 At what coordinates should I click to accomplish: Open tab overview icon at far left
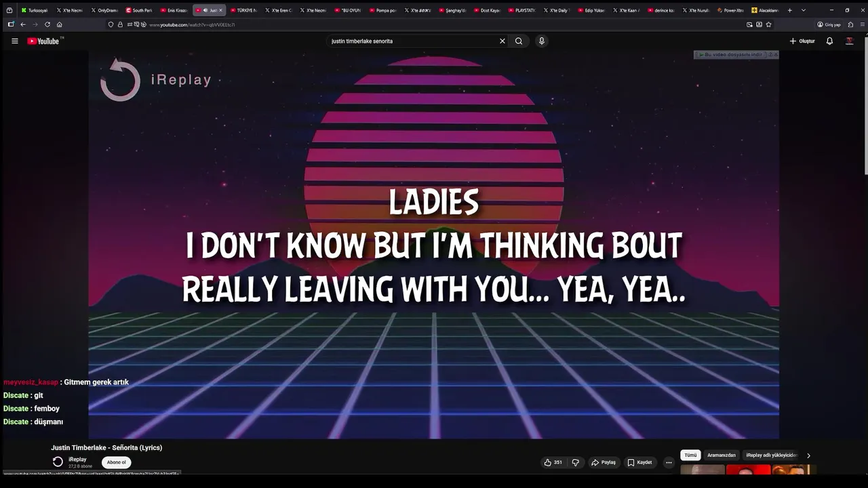9,10
